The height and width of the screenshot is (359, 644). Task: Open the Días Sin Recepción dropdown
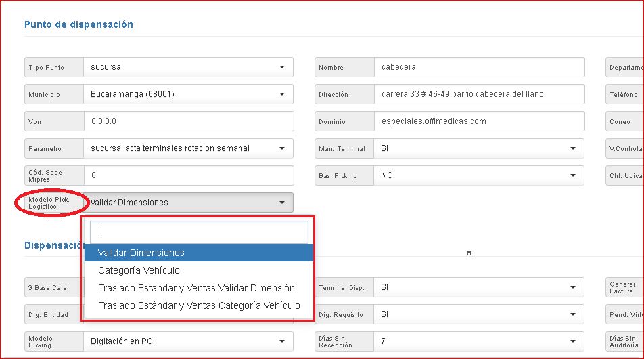(x=479, y=341)
